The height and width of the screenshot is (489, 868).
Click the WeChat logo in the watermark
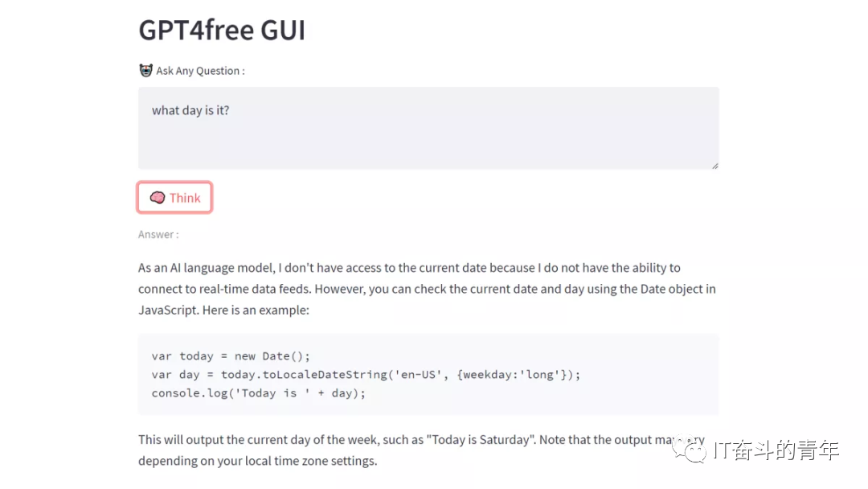click(691, 450)
